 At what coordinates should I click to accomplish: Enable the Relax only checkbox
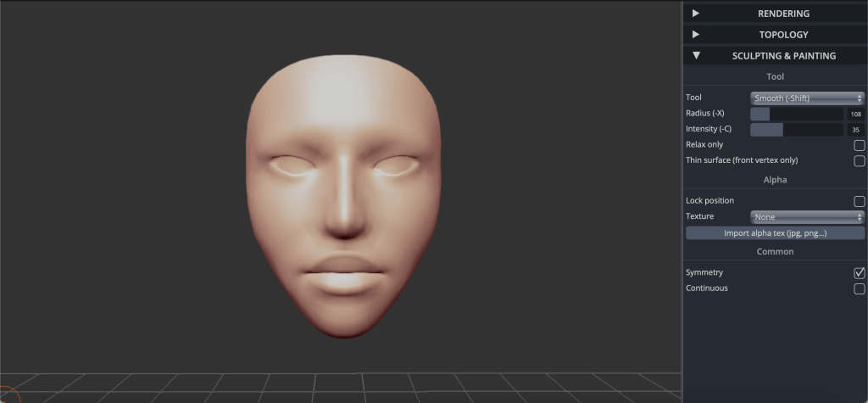tap(859, 145)
